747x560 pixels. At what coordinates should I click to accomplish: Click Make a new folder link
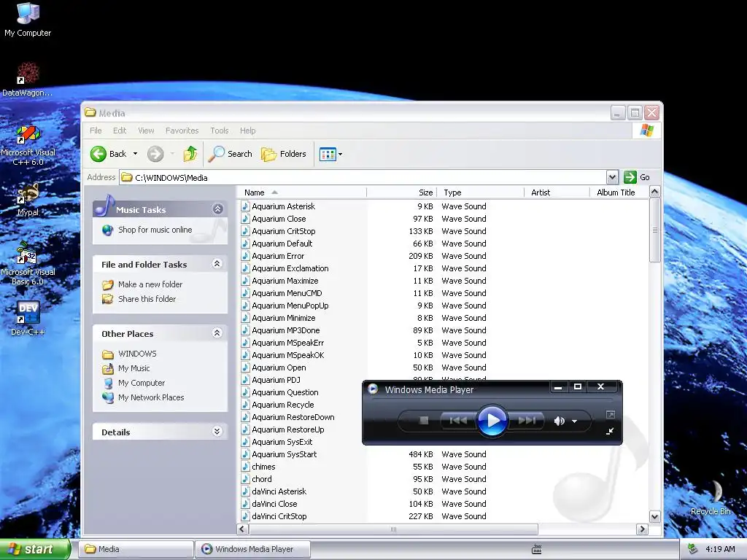[x=150, y=284]
